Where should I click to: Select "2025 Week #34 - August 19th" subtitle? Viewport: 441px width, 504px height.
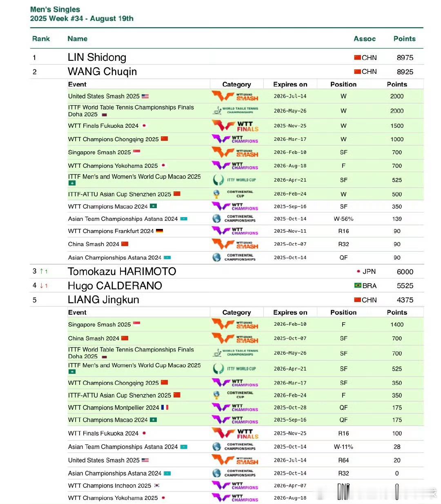click(82, 18)
